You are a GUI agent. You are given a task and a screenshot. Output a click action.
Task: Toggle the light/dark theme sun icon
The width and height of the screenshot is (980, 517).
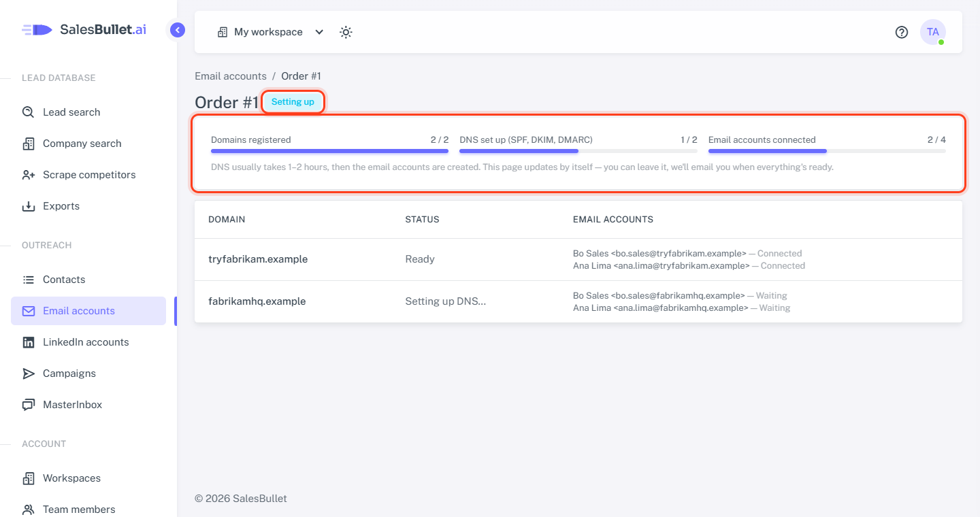click(x=346, y=32)
